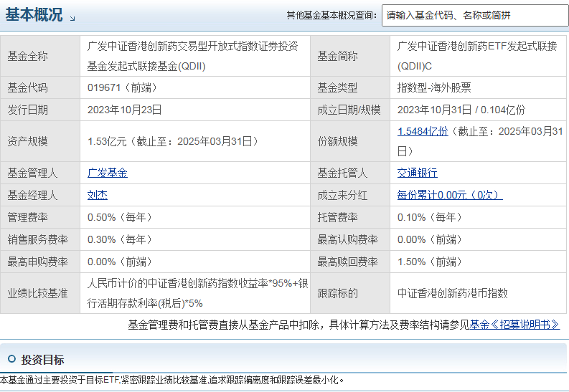Open the 交通银行 custodian link
The width and height of the screenshot is (569, 392).
[x=418, y=173]
